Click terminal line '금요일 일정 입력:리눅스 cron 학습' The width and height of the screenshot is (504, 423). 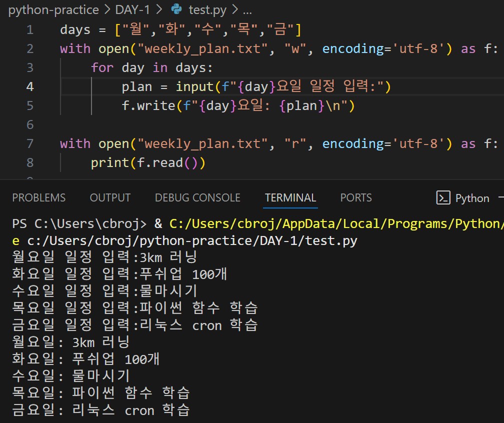tap(135, 325)
